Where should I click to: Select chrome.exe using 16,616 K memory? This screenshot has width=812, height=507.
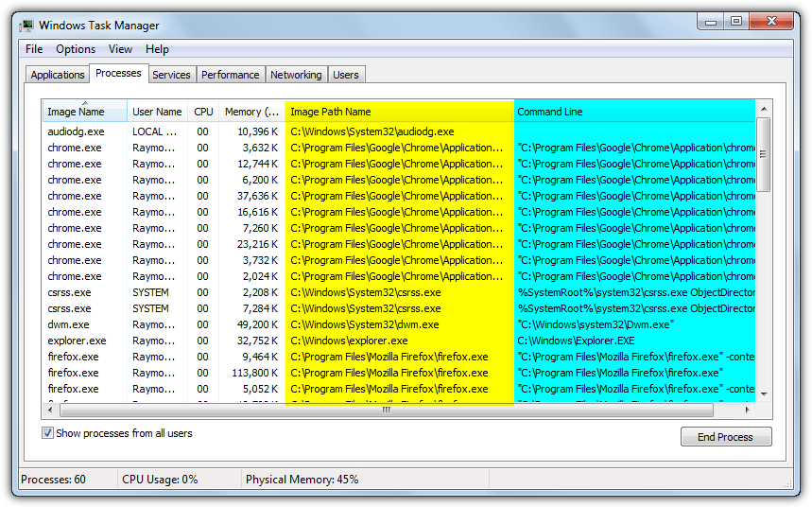[x=399, y=212]
